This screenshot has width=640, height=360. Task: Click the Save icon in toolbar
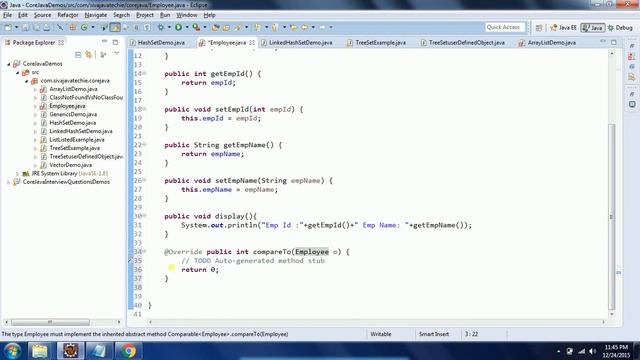25,27
